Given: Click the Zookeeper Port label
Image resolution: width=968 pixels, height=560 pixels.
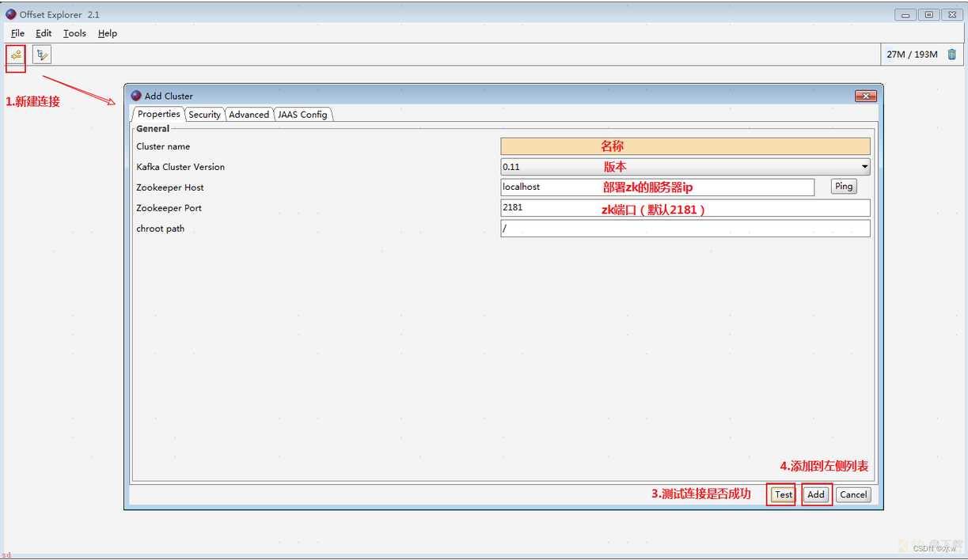Looking at the screenshot, I should click(x=169, y=208).
